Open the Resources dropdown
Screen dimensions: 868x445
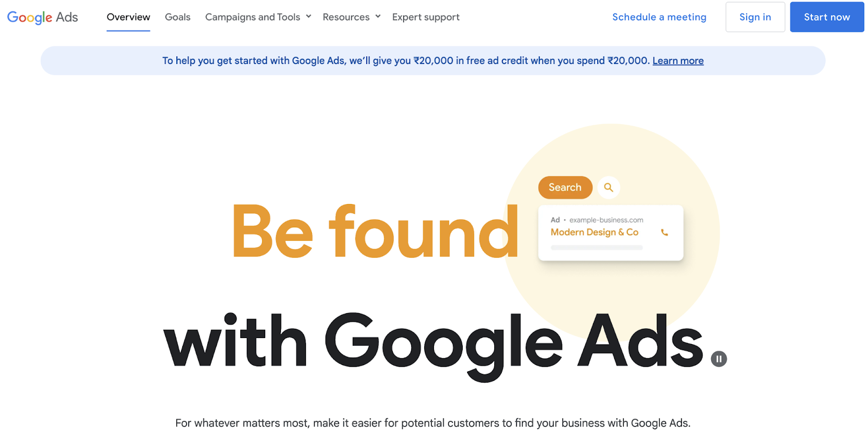click(x=351, y=17)
